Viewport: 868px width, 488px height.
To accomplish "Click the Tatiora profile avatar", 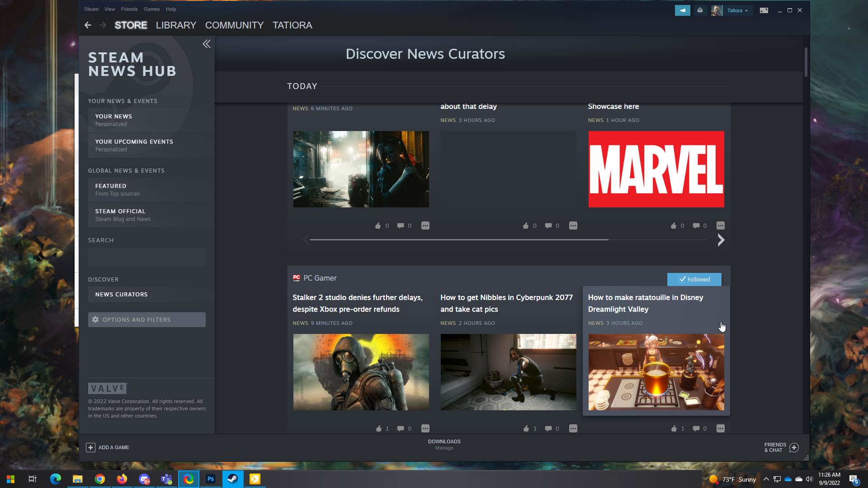I will tap(717, 10).
